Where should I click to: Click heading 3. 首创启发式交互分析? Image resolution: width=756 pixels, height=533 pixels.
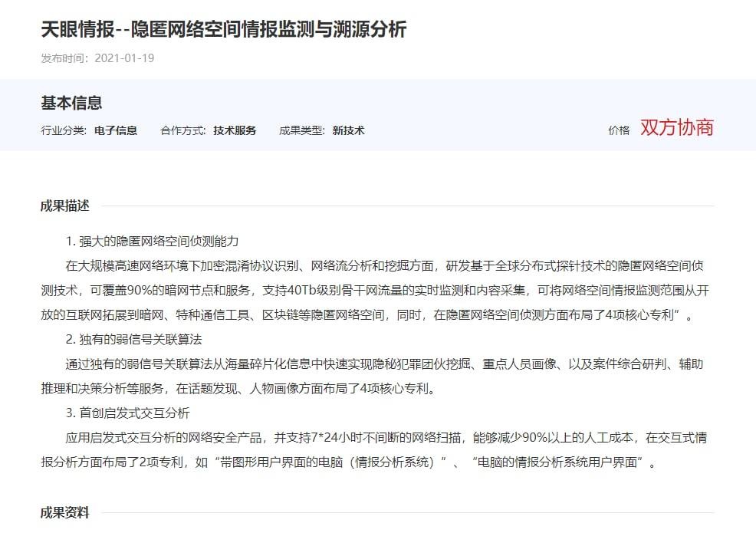[x=128, y=413]
